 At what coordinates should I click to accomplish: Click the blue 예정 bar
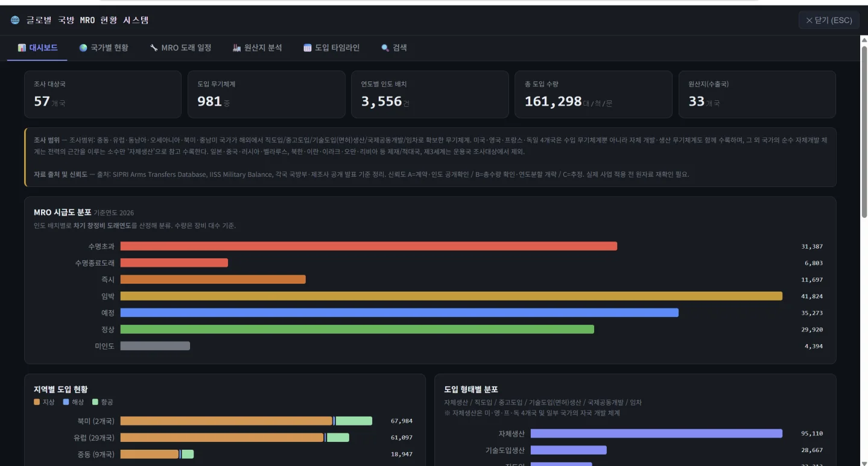pos(399,313)
